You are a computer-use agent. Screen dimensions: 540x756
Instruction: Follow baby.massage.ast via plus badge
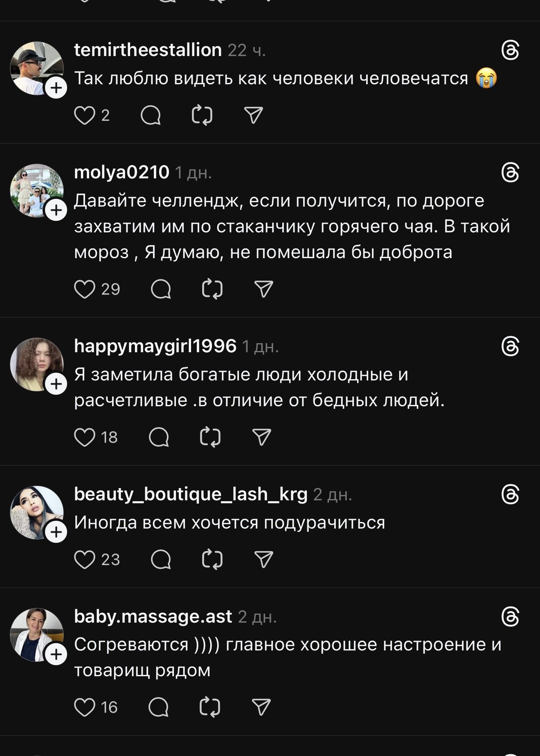[x=56, y=655]
